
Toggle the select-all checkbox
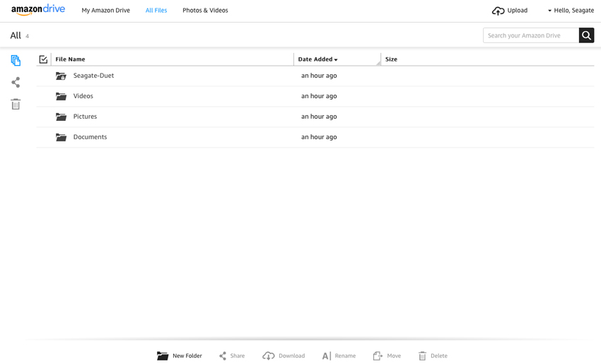(43, 59)
